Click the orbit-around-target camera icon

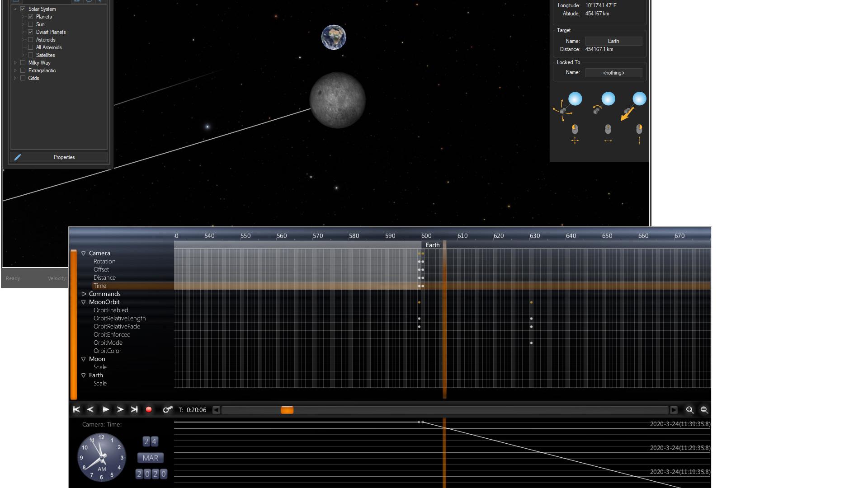tap(568, 106)
